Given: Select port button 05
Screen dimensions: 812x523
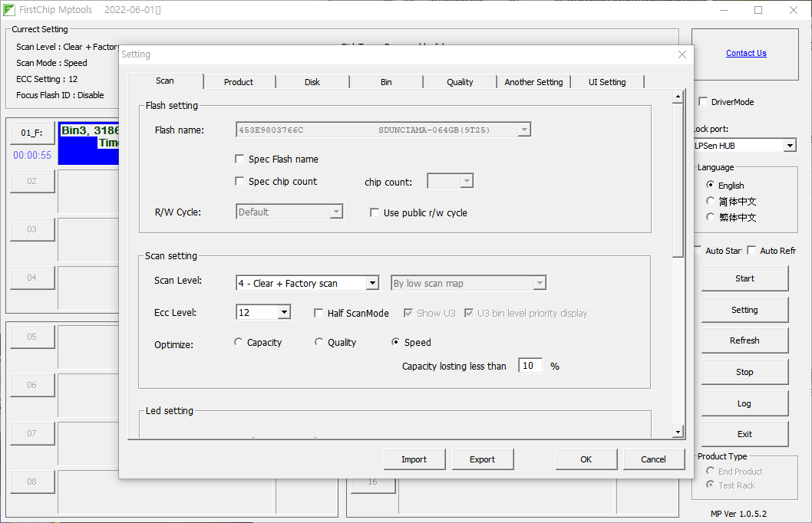Looking at the screenshot, I should click(32, 337).
